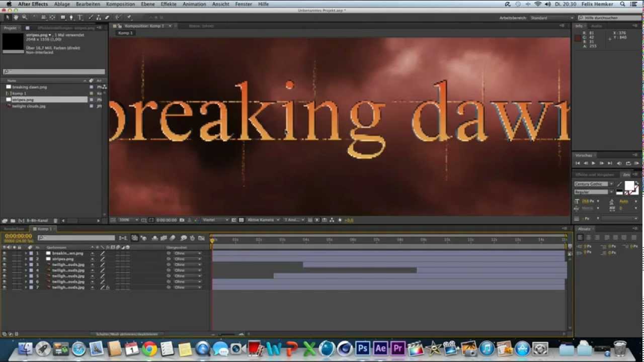Toggle loop option in Vorschau panel
Image resolution: width=644 pixels, height=362 pixels.
click(x=628, y=163)
